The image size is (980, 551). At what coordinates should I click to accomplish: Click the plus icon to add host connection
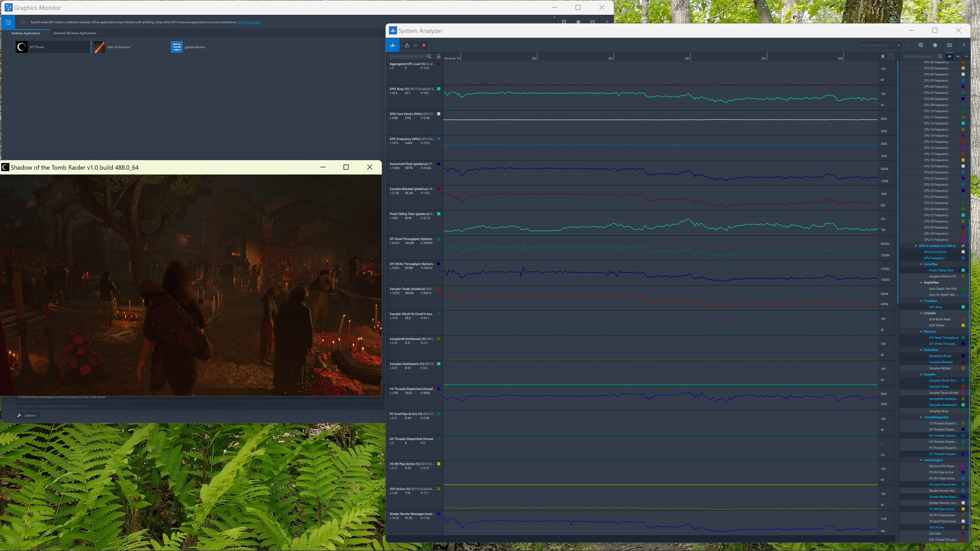point(908,45)
